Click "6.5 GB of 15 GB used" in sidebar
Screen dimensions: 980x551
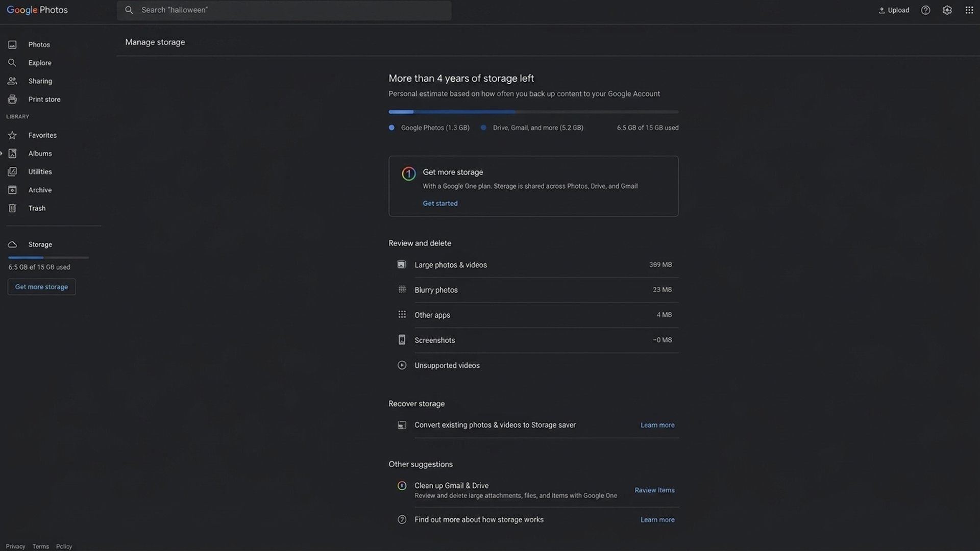pos(39,267)
